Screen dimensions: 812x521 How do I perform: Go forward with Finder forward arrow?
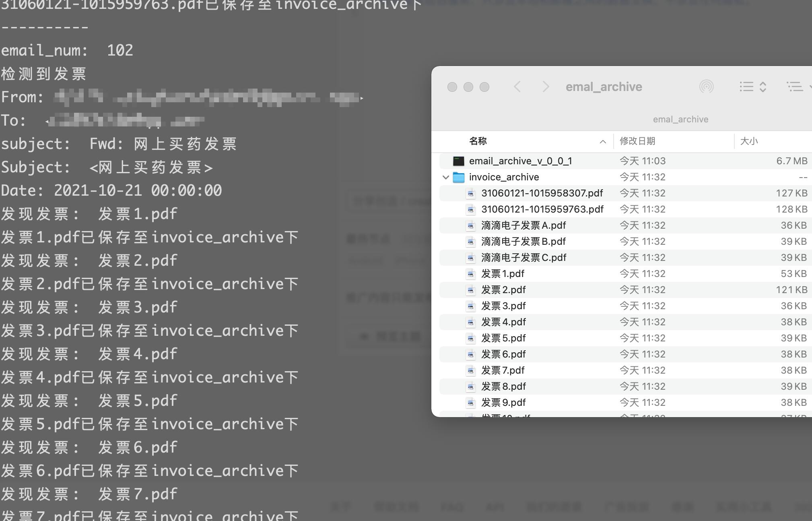click(x=546, y=87)
